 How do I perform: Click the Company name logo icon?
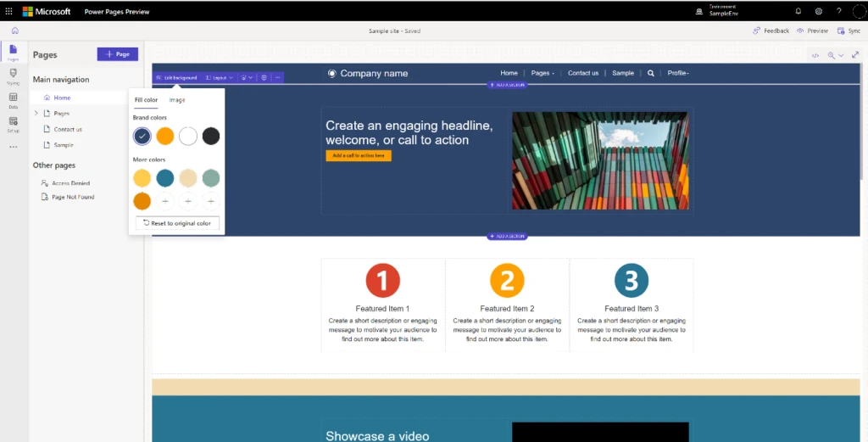tap(331, 73)
